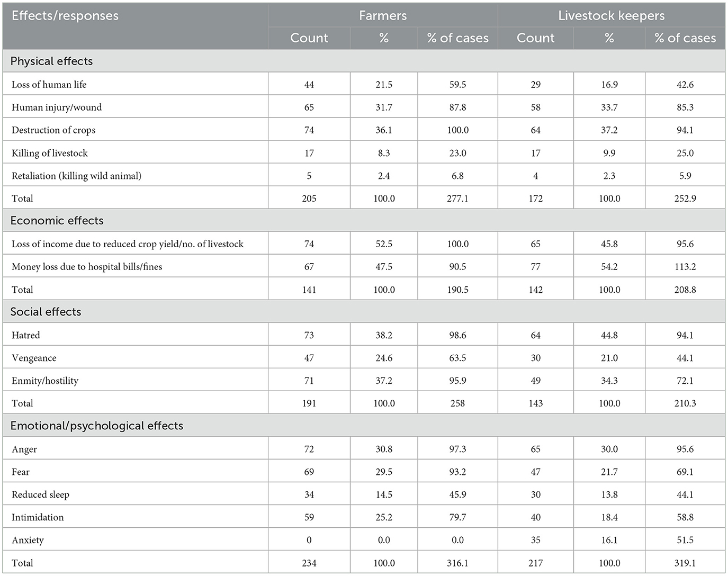Click the Human injury/wound row label

57,107
